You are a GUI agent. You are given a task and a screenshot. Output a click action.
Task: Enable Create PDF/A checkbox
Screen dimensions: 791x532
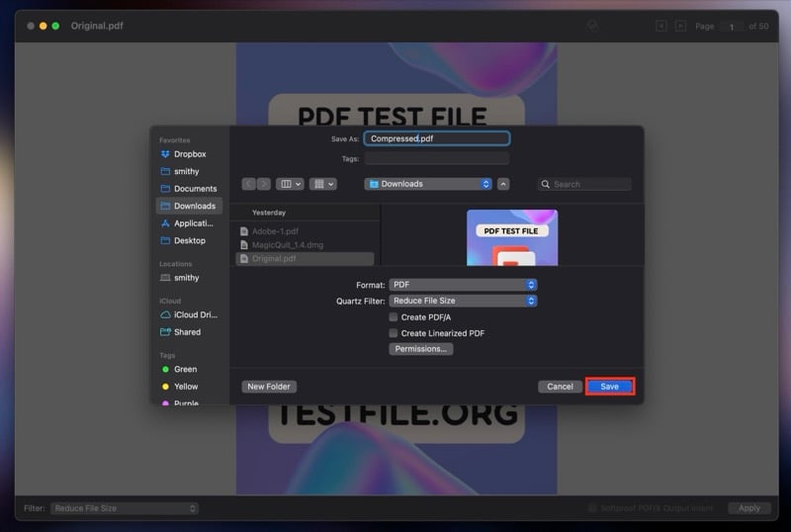394,317
